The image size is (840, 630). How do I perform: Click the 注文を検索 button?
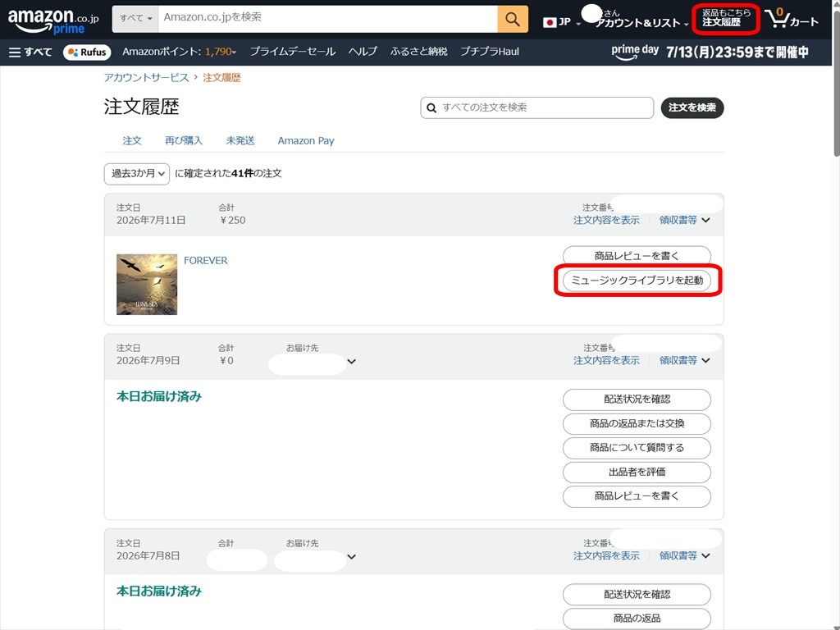[692, 107]
